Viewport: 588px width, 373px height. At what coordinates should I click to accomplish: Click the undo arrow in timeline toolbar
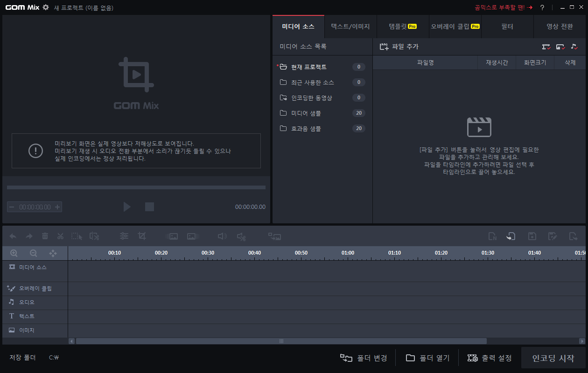[13, 236]
